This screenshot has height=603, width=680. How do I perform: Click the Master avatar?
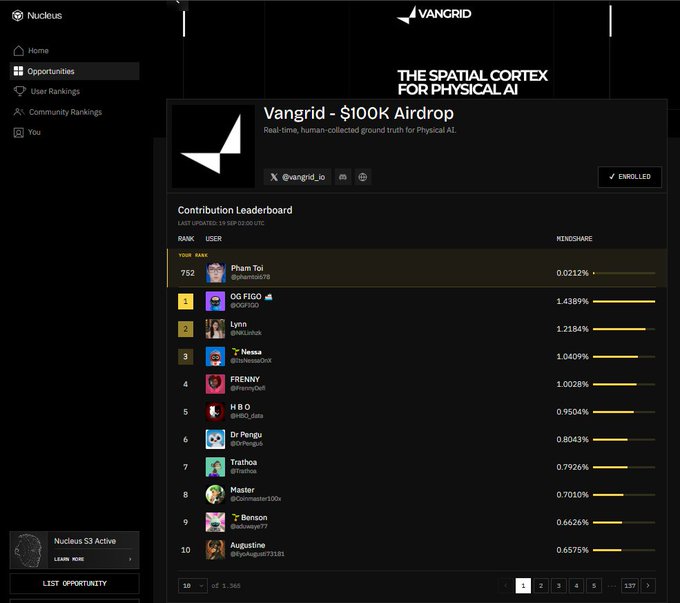(215, 495)
